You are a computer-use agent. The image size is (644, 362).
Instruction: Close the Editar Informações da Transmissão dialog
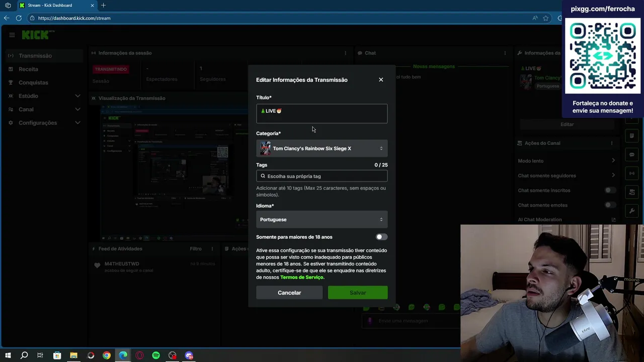point(381,79)
